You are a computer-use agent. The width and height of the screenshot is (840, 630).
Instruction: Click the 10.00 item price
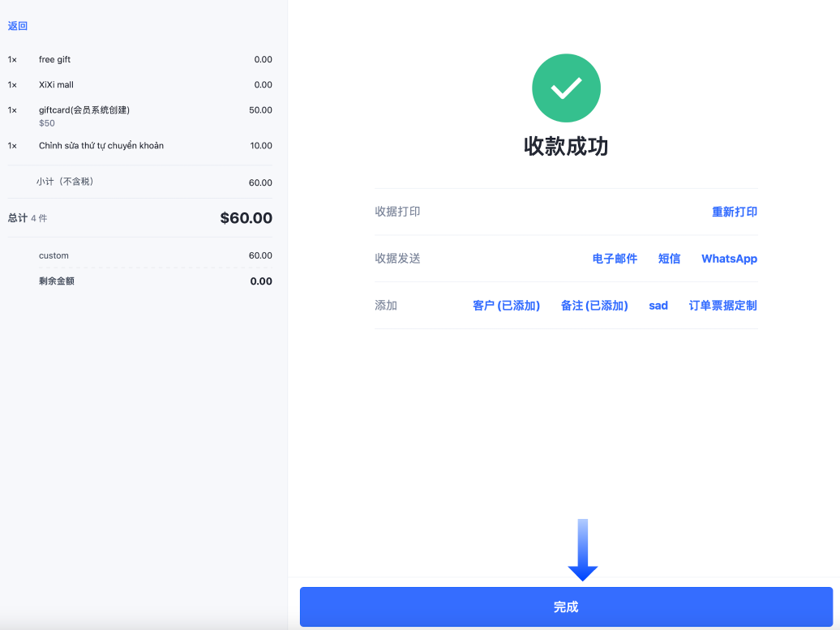261,146
